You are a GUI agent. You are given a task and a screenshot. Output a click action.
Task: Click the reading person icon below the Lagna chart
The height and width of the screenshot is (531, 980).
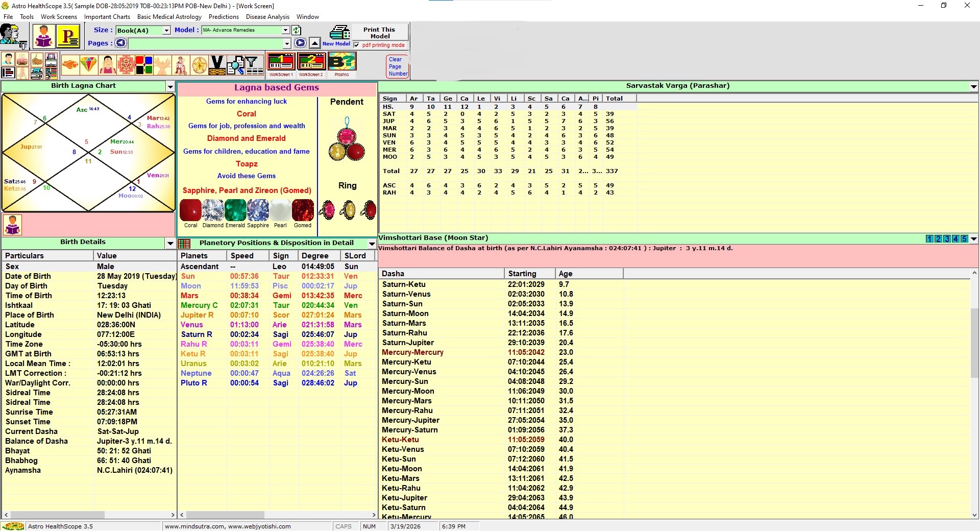click(12, 225)
